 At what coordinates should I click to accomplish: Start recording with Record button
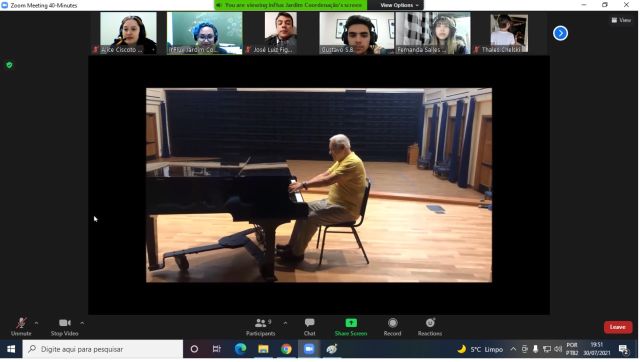coord(393,327)
